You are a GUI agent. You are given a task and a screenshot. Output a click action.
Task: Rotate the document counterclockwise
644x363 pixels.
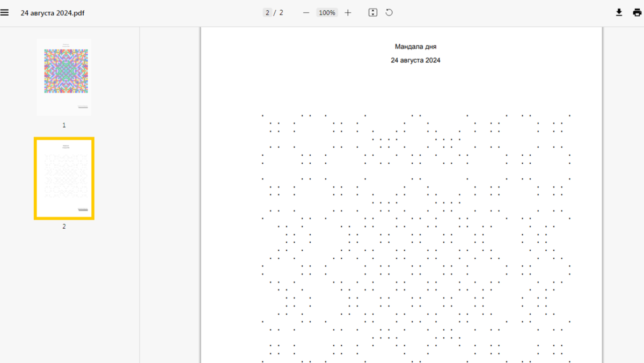pyautogui.click(x=389, y=13)
